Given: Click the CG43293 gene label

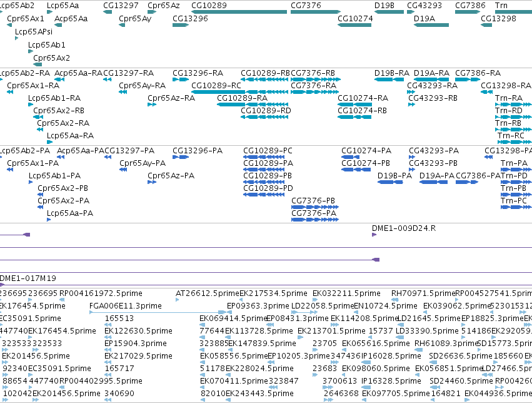Looking at the screenshot, I should pos(424,6).
